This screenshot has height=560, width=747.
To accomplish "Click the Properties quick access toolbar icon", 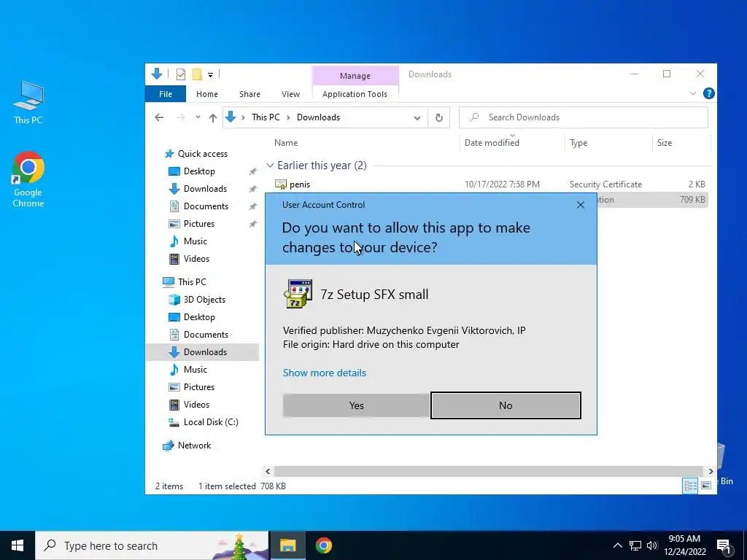I will [x=181, y=74].
